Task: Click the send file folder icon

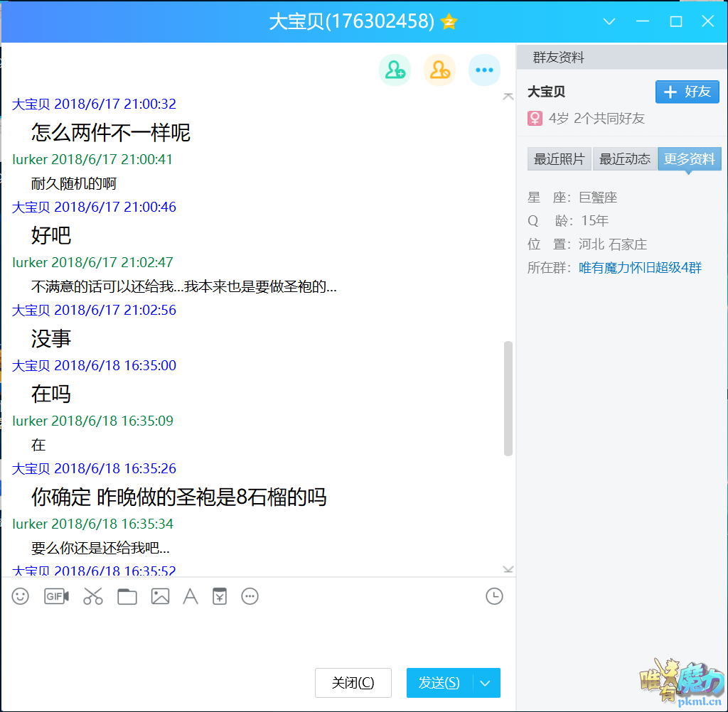Action: pyautogui.click(x=127, y=596)
